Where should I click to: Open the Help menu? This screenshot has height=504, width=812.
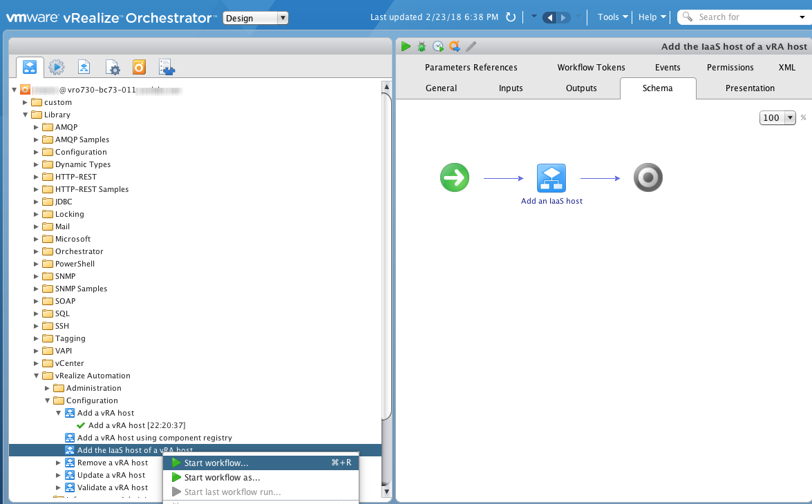[x=652, y=17]
